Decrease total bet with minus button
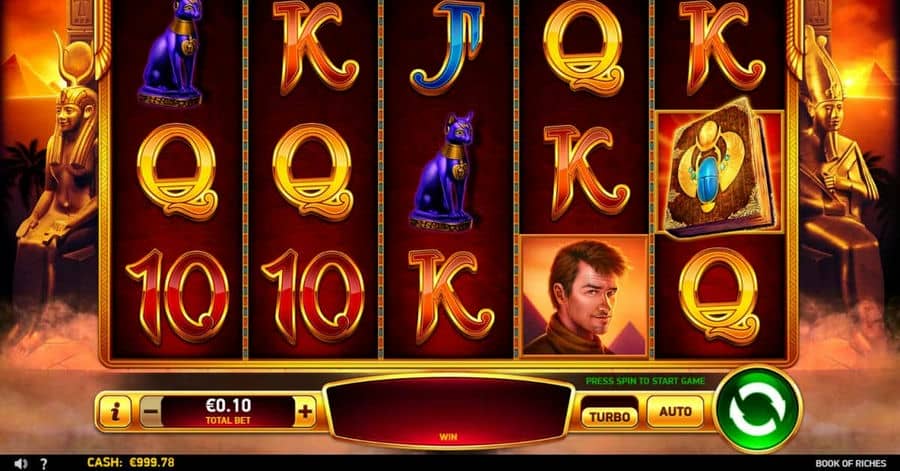 [x=150, y=411]
